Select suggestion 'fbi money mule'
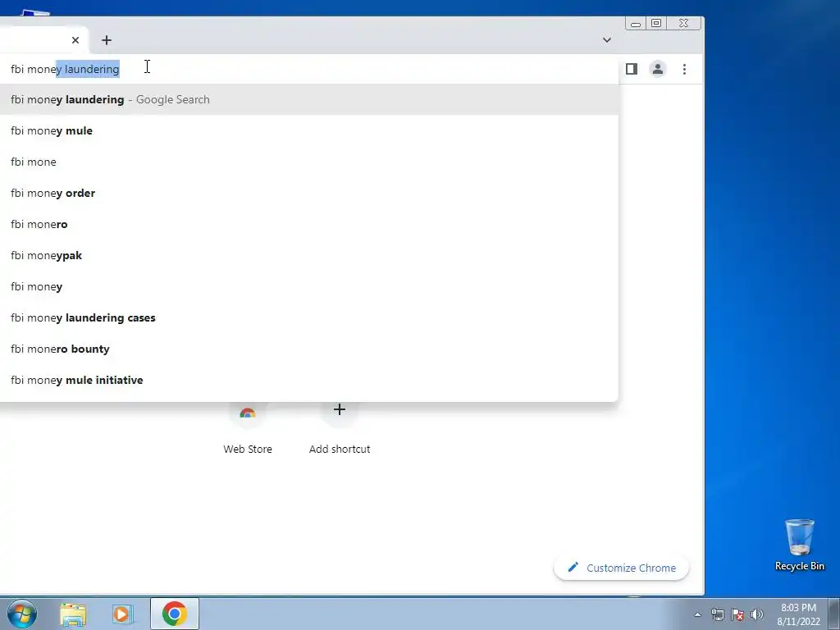Viewport: 840px width, 630px height. (309, 130)
